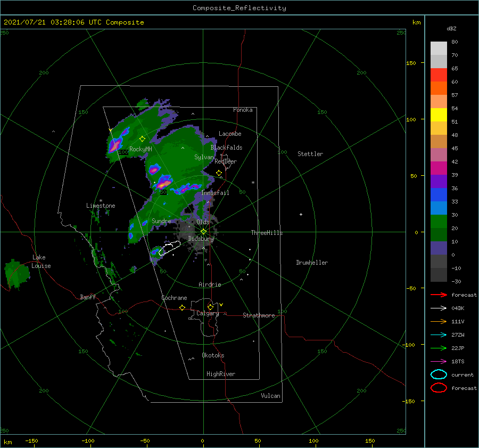Click the Lake Louise label
Screen dimensions: 479x448
coord(42,262)
